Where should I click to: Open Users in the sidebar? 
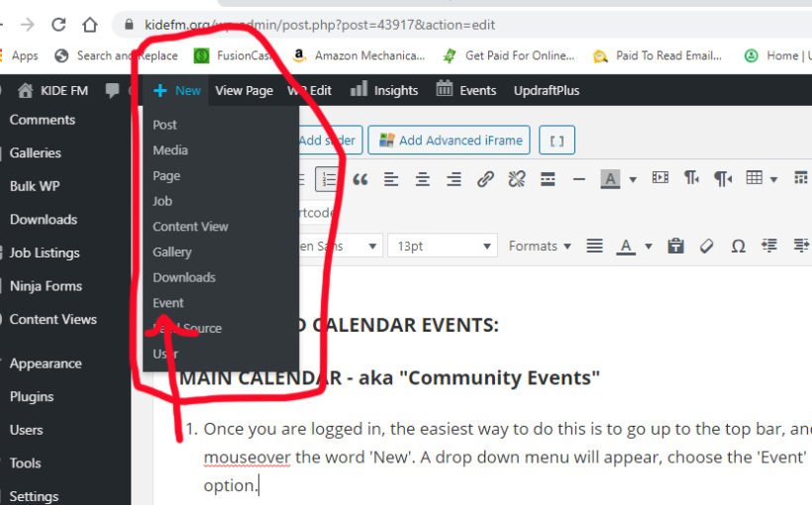click(27, 430)
